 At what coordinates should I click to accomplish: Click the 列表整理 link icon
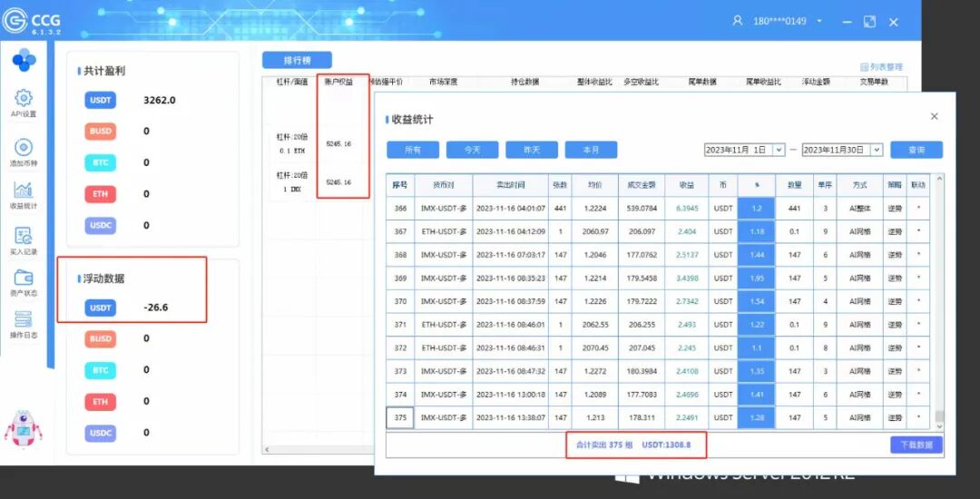(865, 67)
